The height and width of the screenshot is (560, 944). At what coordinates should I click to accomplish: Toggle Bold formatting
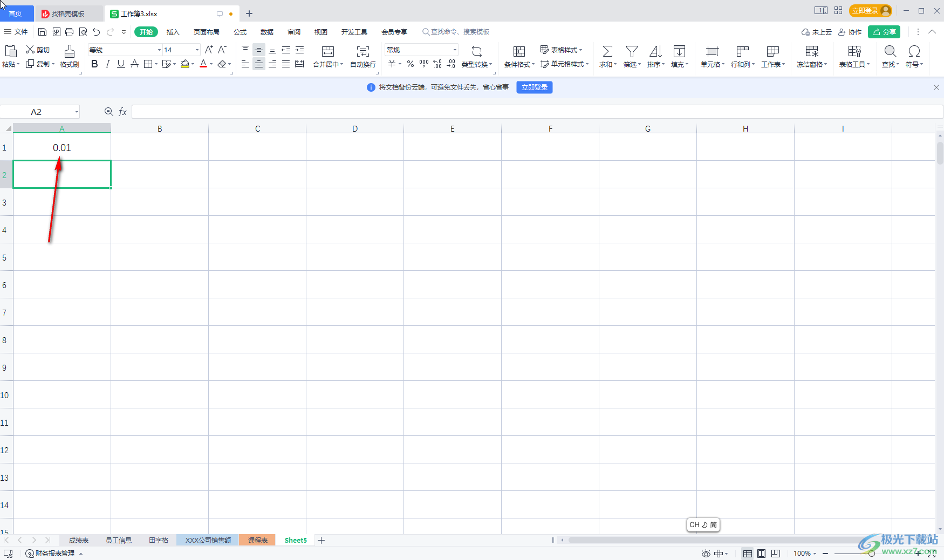[x=94, y=64]
